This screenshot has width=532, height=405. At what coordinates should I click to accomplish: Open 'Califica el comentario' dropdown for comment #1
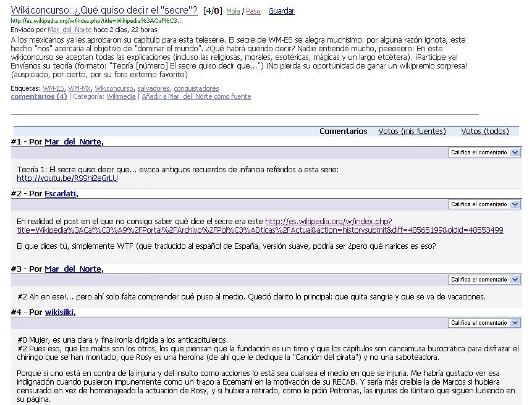[484, 152]
